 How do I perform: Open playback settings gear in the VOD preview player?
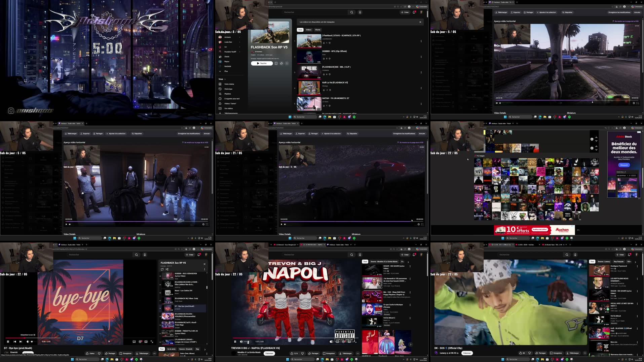pos(634,103)
